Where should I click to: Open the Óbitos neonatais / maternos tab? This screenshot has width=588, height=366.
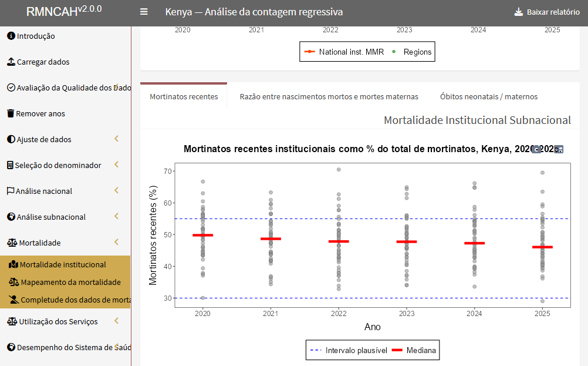(x=489, y=96)
